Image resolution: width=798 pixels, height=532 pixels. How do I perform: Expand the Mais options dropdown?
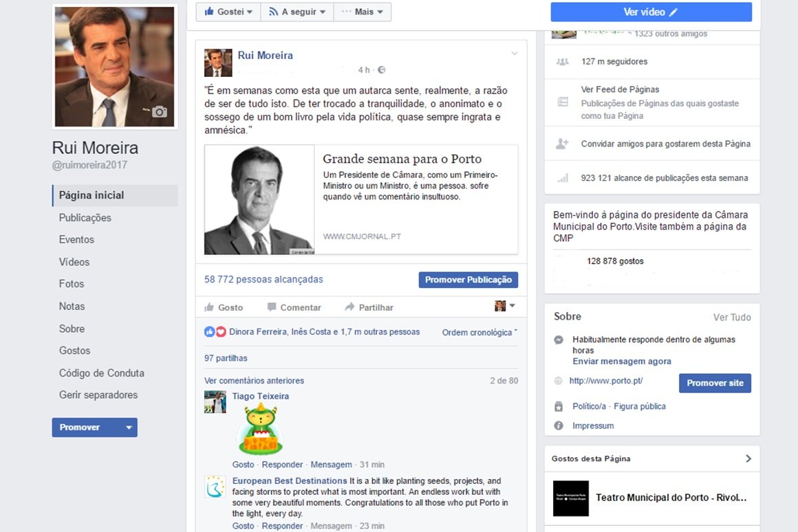363,12
